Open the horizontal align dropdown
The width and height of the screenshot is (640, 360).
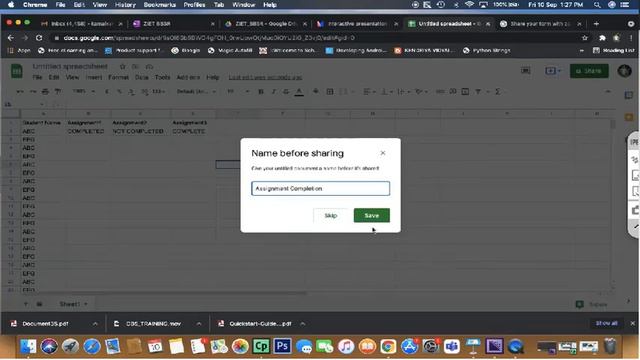(x=369, y=91)
